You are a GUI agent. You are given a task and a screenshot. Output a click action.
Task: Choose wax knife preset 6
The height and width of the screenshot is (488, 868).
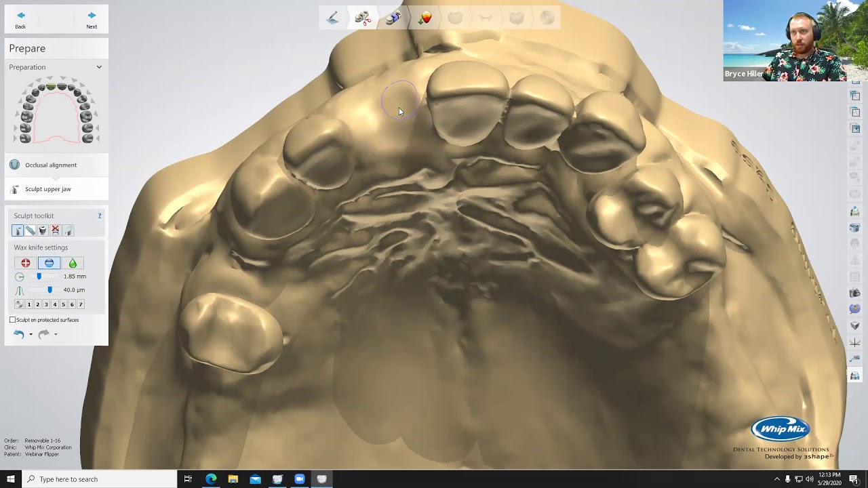(72, 304)
